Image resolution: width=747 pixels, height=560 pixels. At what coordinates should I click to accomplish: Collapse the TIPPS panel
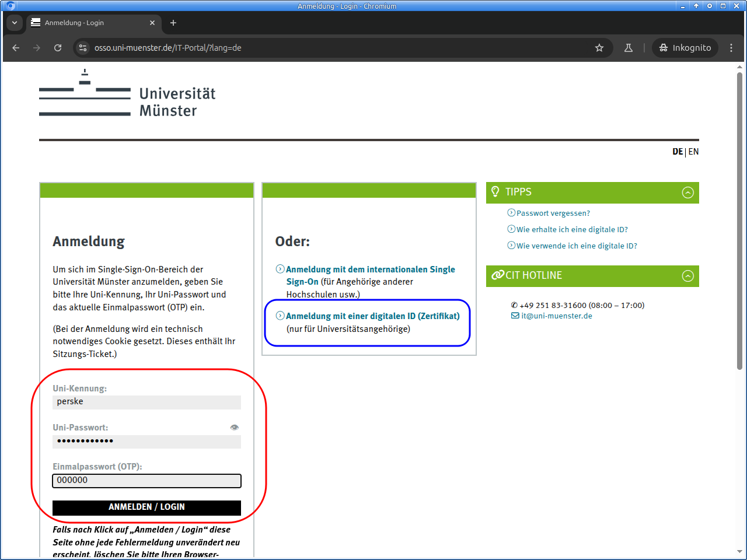pos(688,192)
